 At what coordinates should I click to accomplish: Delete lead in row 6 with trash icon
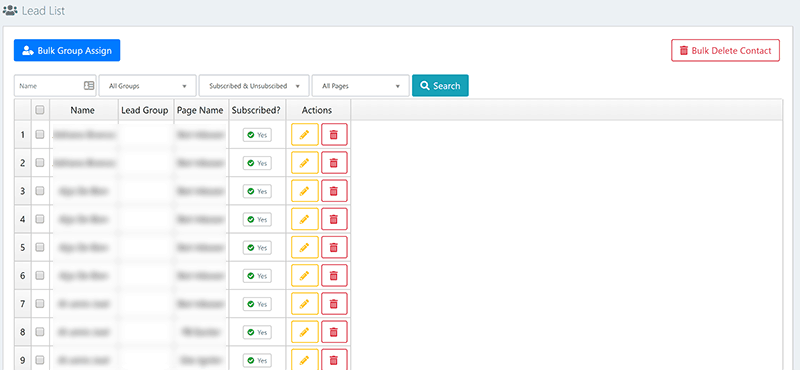334,276
